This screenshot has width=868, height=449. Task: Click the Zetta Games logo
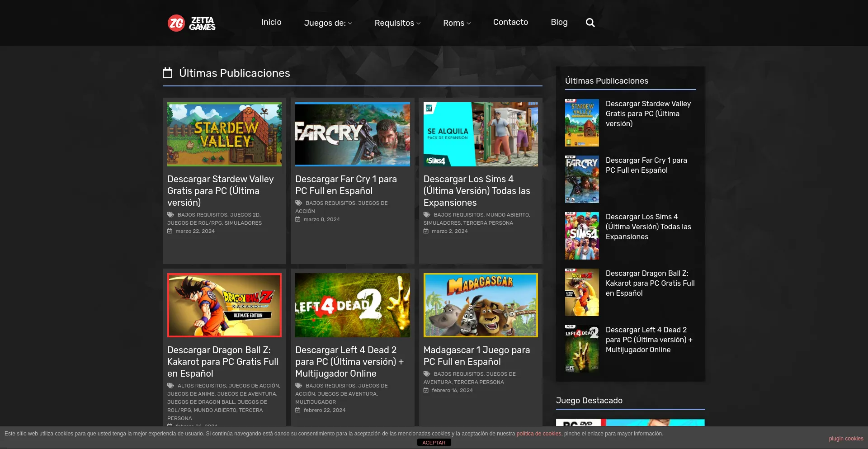click(192, 23)
